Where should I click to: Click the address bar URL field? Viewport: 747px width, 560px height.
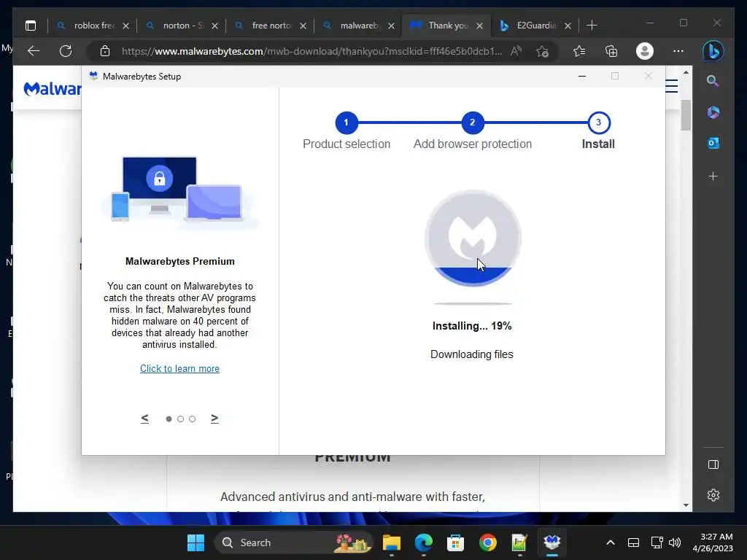pos(312,51)
